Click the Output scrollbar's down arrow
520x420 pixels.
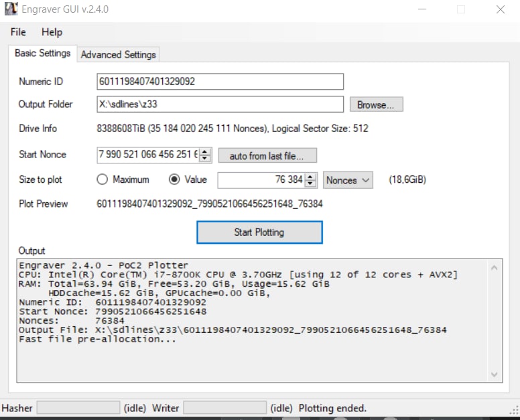coord(494,374)
